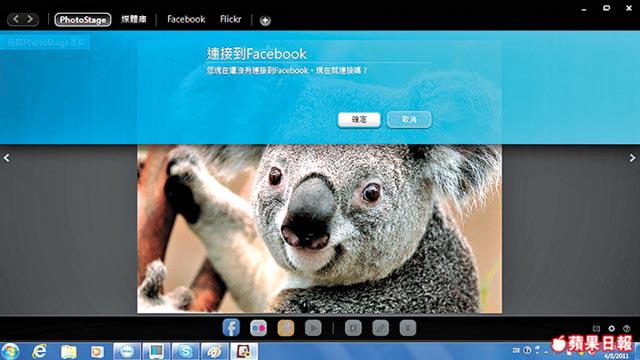Open the 媒體庫 media library tab
The width and height of the screenshot is (640, 360).
point(133,19)
